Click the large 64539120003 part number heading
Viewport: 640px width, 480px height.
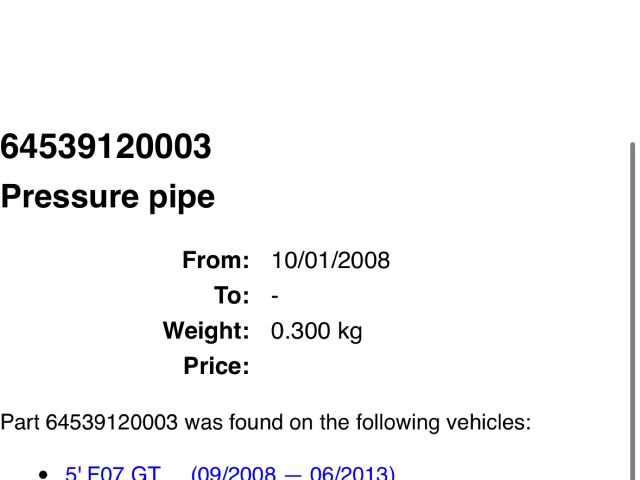click(x=106, y=147)
